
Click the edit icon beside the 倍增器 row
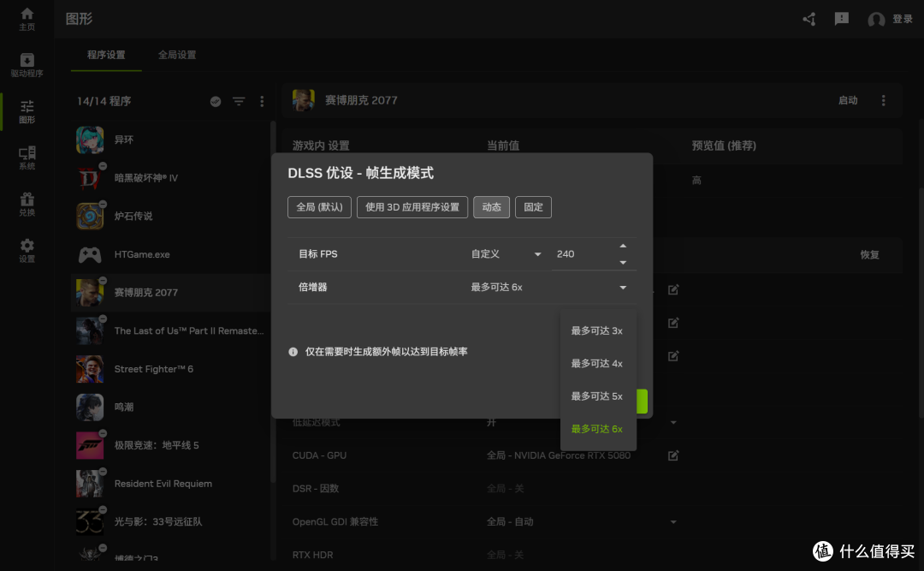pos(673,289)
